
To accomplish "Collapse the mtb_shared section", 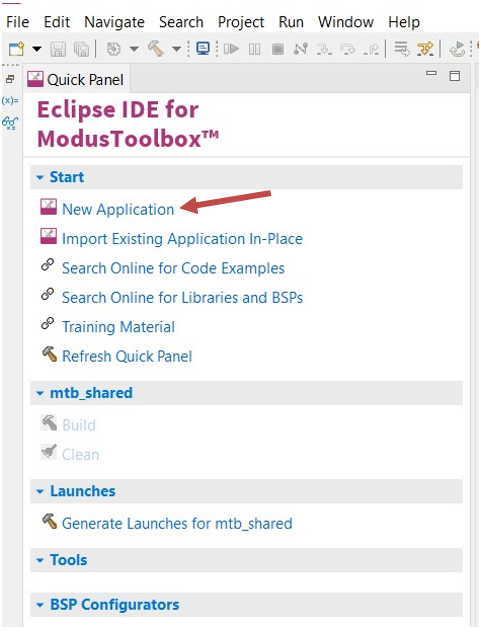I will tap(40, 393).
